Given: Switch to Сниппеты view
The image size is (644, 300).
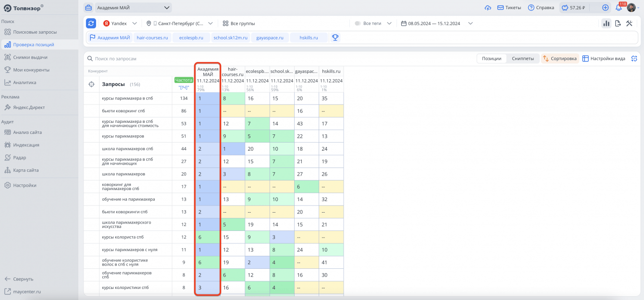Looking at the screenshot, I should (x=522, y=59).
